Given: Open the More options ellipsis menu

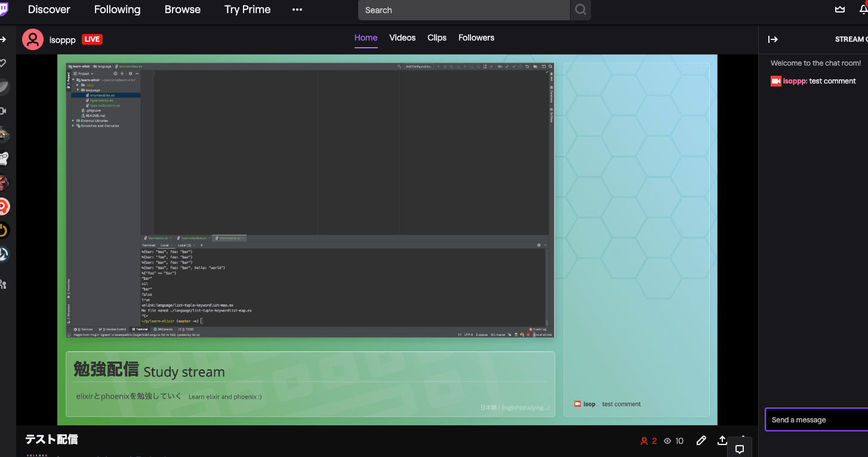Looking at the screenshot, I should tap(297, 9).
